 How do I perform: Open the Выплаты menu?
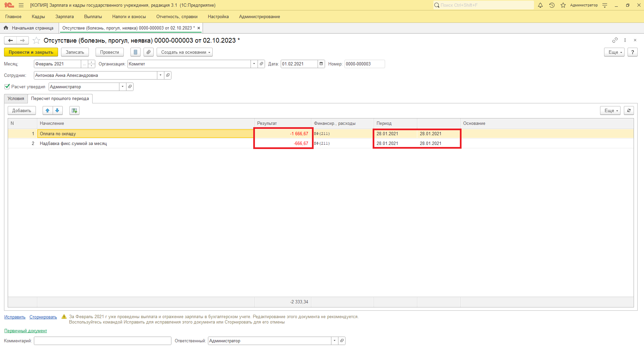click(x=93, y=16)
